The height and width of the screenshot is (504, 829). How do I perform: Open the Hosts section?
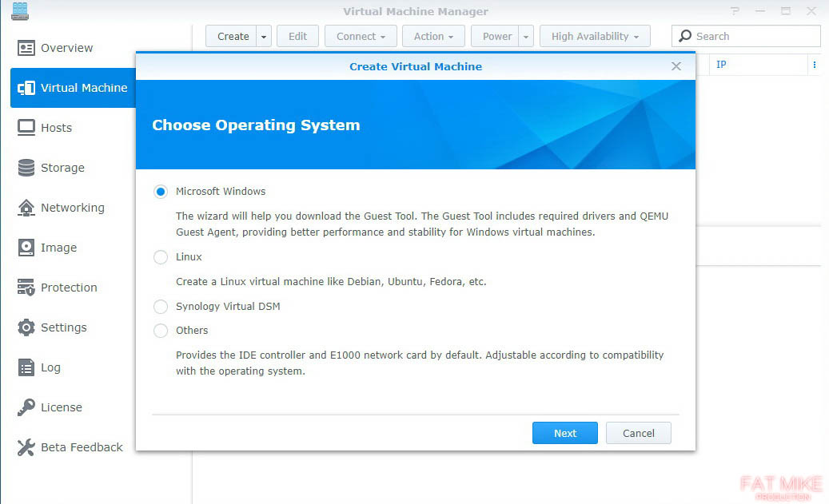pos(56,128)
